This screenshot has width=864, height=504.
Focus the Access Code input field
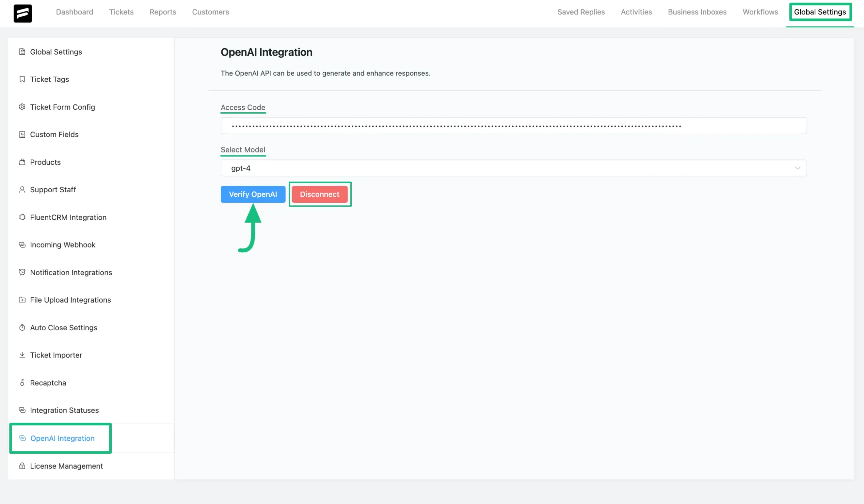pyautogui.click(x=514, y=126)
